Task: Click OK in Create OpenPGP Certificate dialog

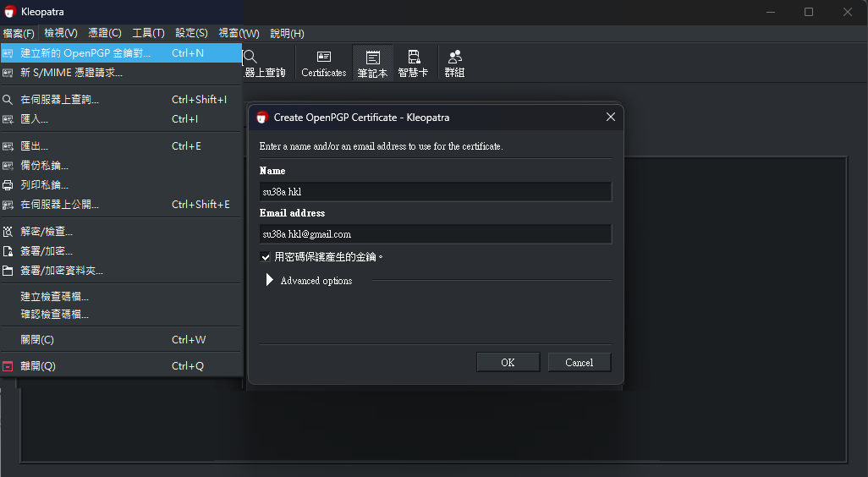Action: tap(508, 363)
